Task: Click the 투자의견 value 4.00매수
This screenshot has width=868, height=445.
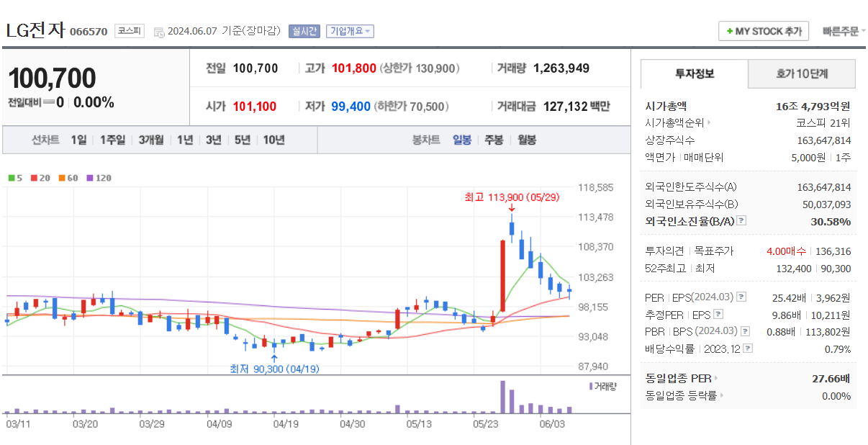Action: click(x=786, y=251)
